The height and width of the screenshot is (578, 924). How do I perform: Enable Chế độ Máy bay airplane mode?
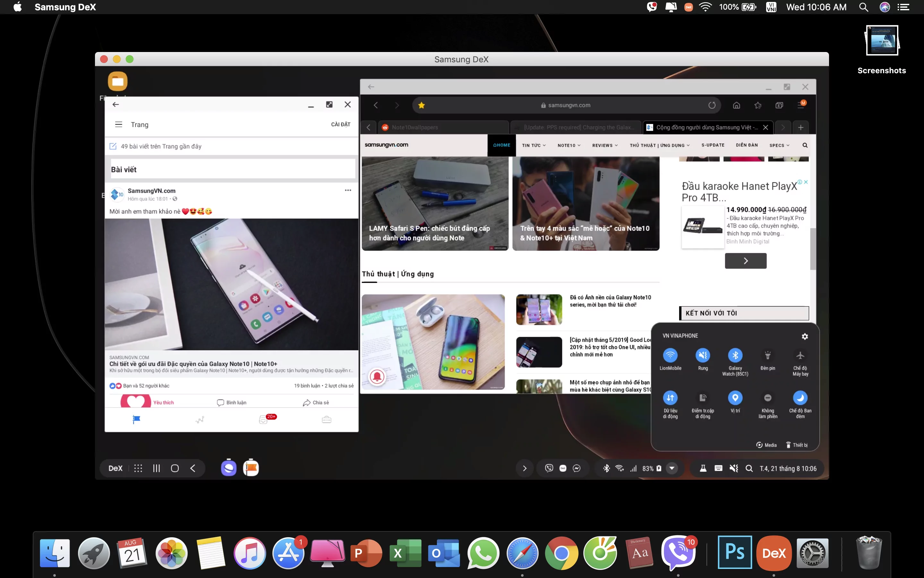800,355
